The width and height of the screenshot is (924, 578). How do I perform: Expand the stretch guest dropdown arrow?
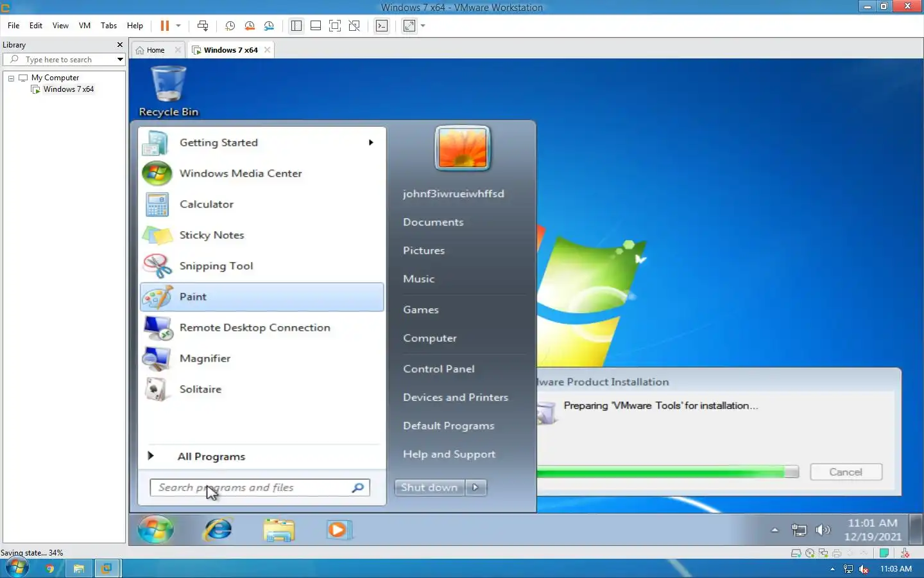click(423, 26)
